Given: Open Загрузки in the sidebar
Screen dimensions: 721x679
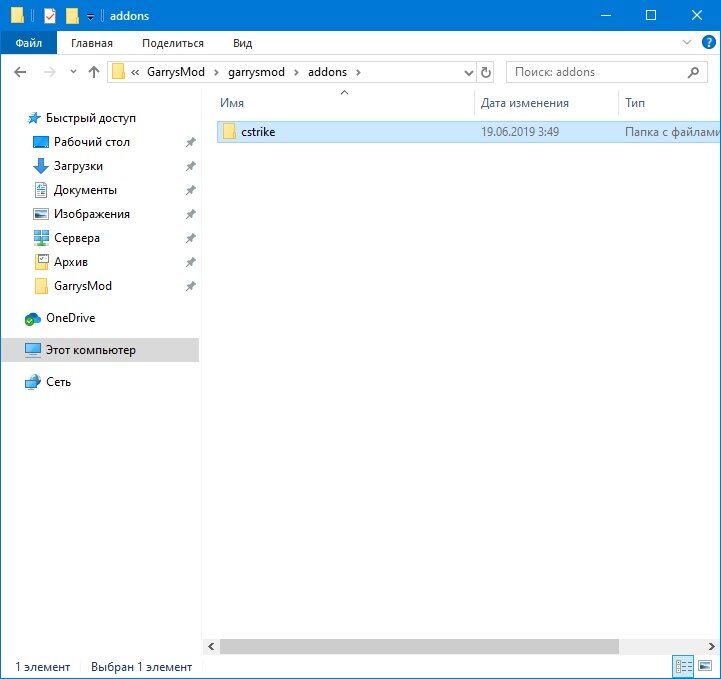Looking at the screenshot, I should pos(78,166).
